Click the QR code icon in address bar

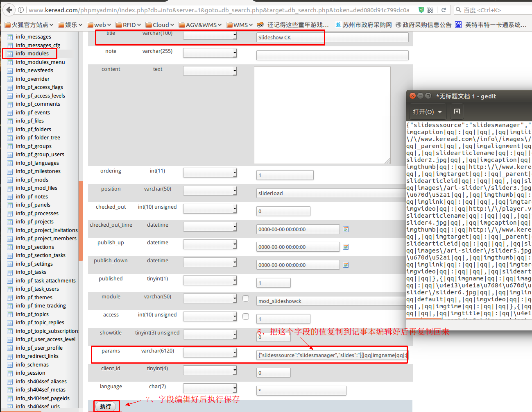point(430,10)
